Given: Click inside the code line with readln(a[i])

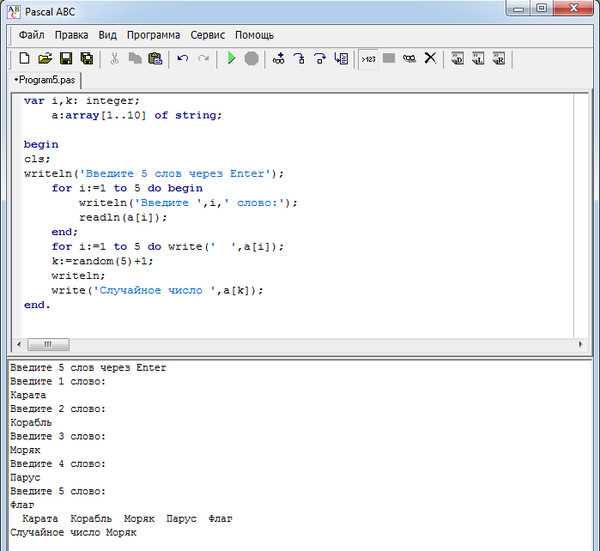Looking at the screenshot, I should [x=123, y=217].
